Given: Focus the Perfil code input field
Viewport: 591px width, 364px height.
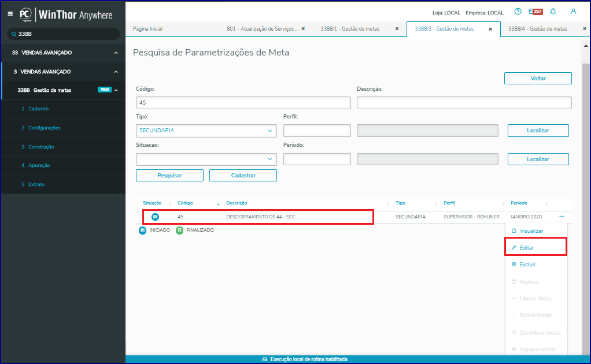Looking at the screenshot, I should coord(317,131).
